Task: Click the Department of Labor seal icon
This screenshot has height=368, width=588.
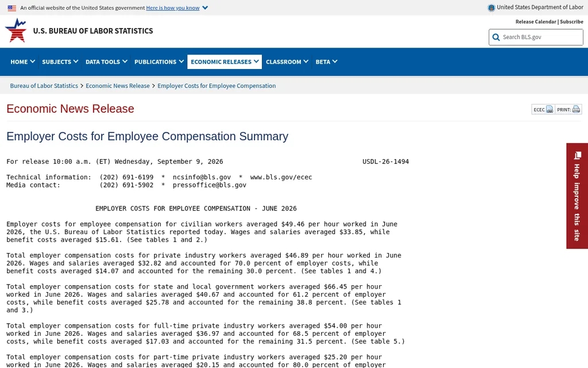Action: coord(492,7)
